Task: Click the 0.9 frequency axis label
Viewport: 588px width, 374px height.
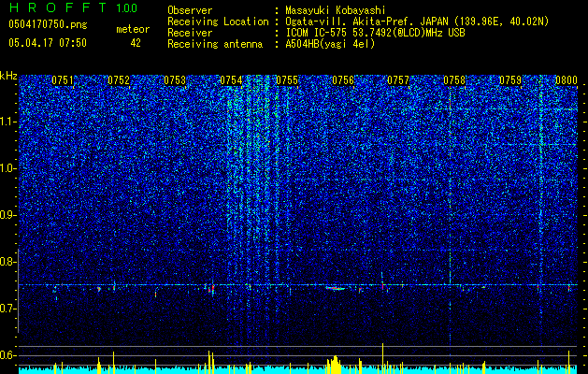Action: pos(8,215)
